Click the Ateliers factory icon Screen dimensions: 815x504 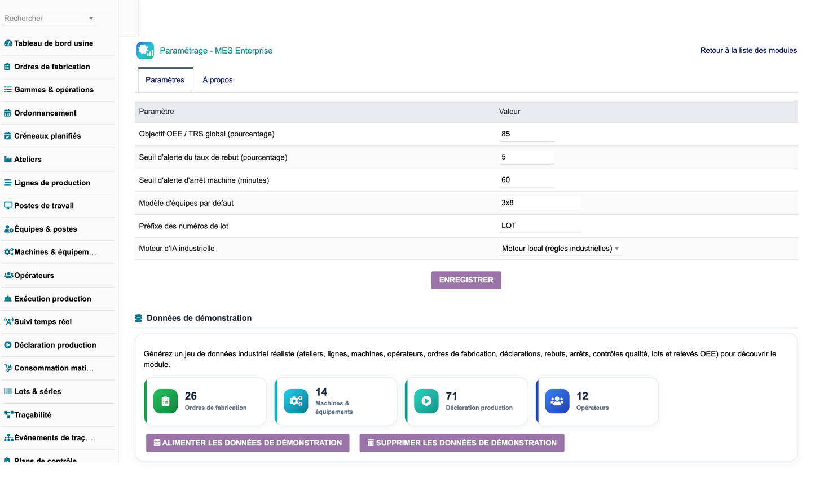pyautogui.click(x=8, y=160)
